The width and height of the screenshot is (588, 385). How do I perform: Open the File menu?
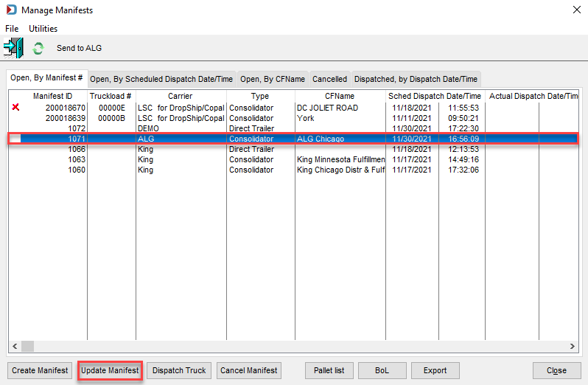(12, 29)
